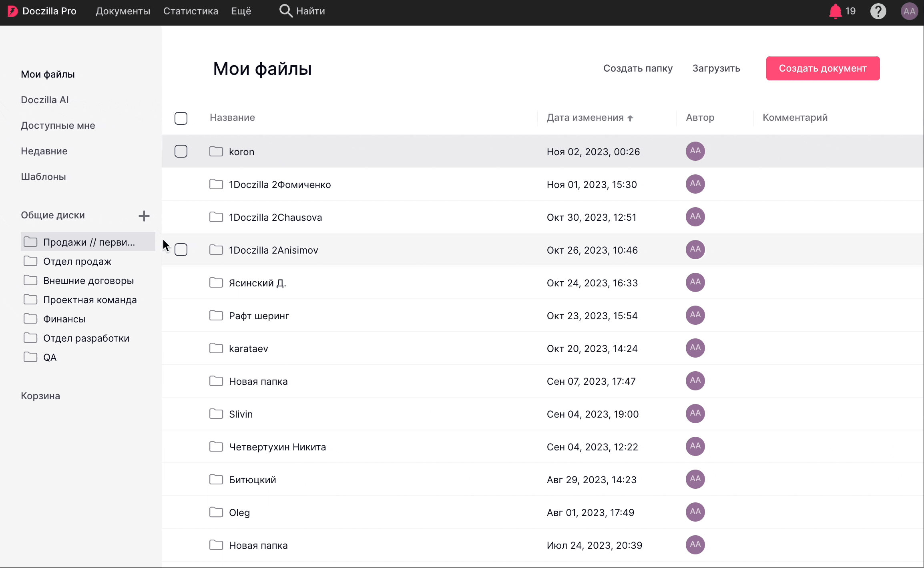Click folder icon for 1Doczilla 2Anisimov
Viewport: 924px width, 568px height.
[x=216, y=250]
